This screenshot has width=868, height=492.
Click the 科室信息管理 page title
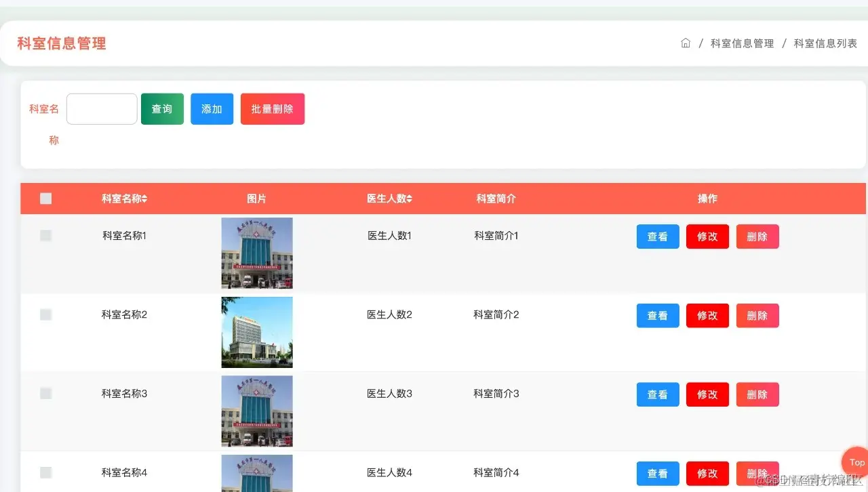pos(62,43)
